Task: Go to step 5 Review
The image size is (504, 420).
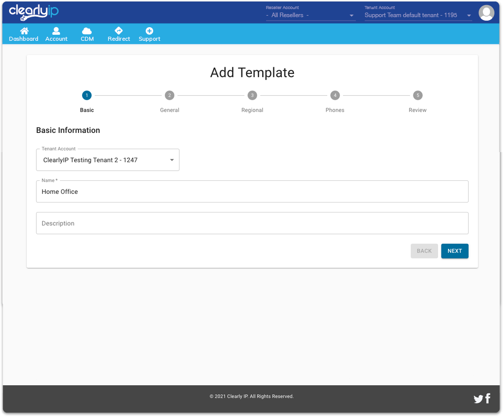Action: [417, 96]
